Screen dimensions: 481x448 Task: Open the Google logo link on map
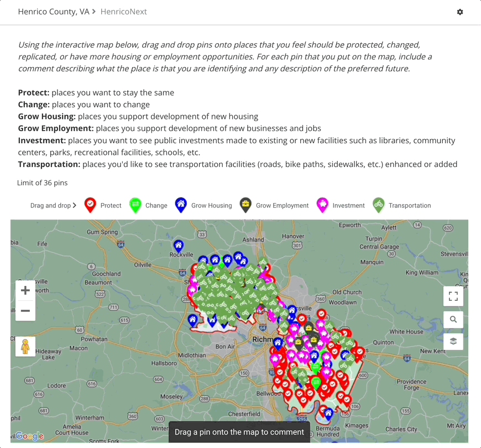point(29,436)
